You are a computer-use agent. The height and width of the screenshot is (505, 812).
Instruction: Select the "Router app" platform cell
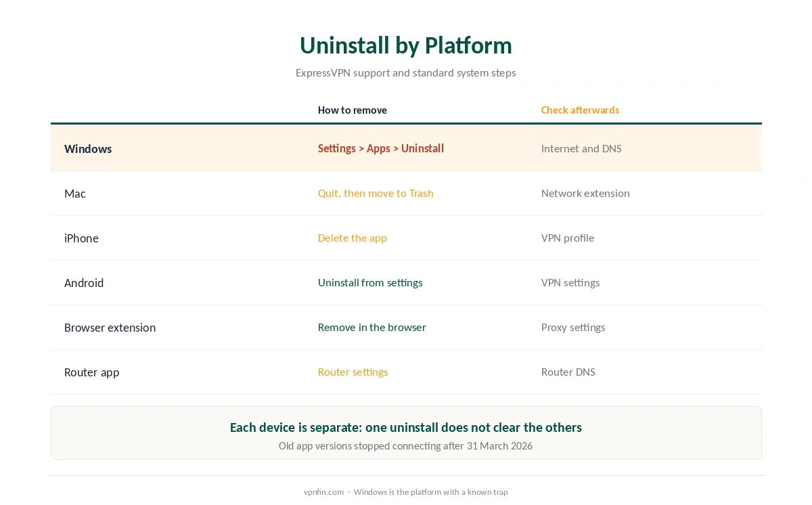click(91, 372)
